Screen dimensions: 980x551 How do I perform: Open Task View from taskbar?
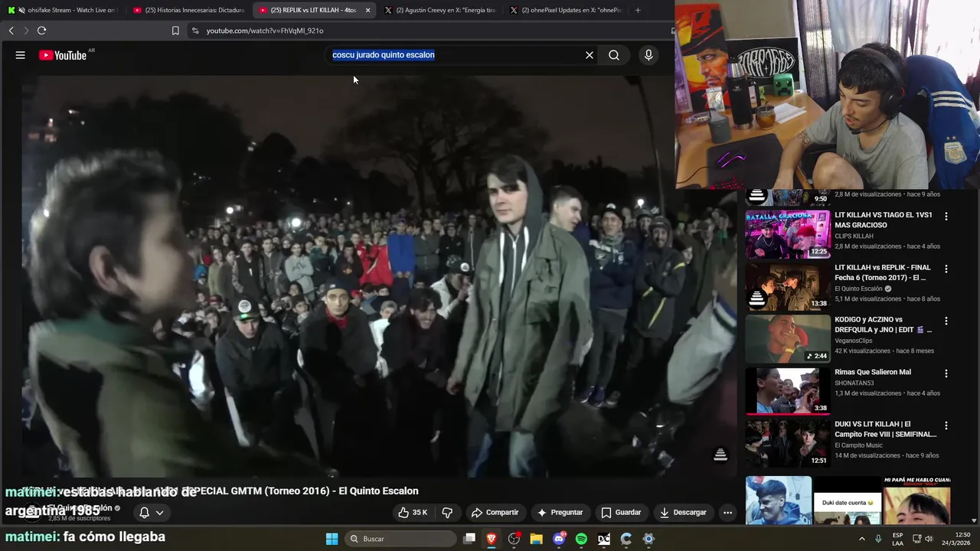coord(469,539)
